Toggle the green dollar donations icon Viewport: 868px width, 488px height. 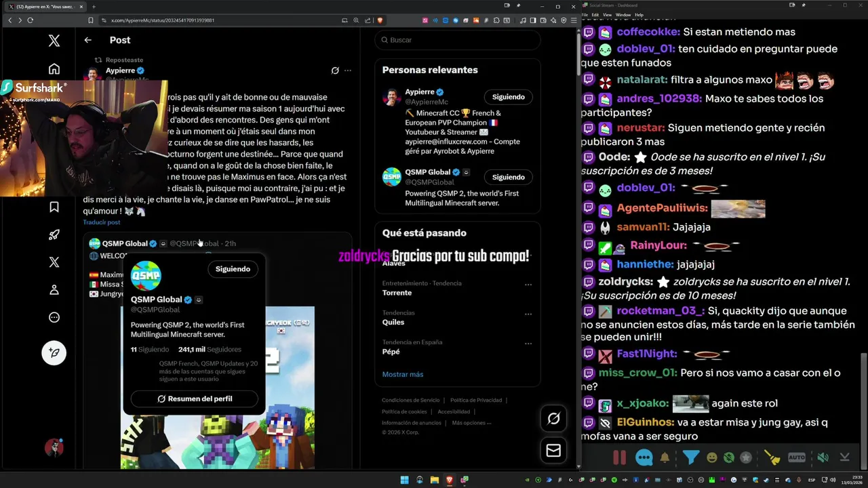(x=729, y=457)
